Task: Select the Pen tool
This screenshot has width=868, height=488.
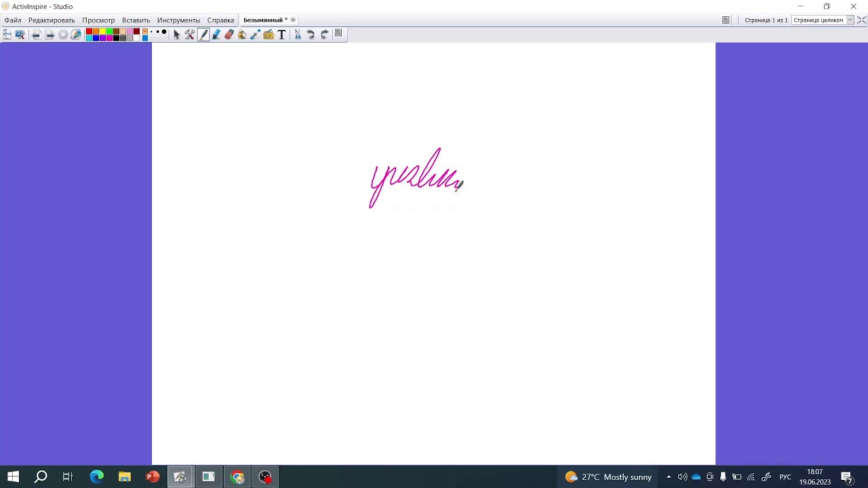Action: click(x=203, y=34)
